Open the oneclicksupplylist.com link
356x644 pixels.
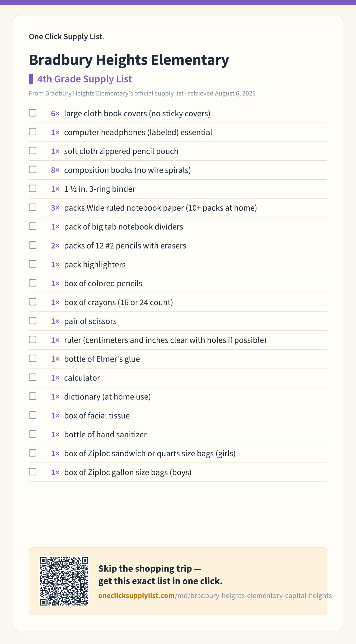[x=215, y=596]
